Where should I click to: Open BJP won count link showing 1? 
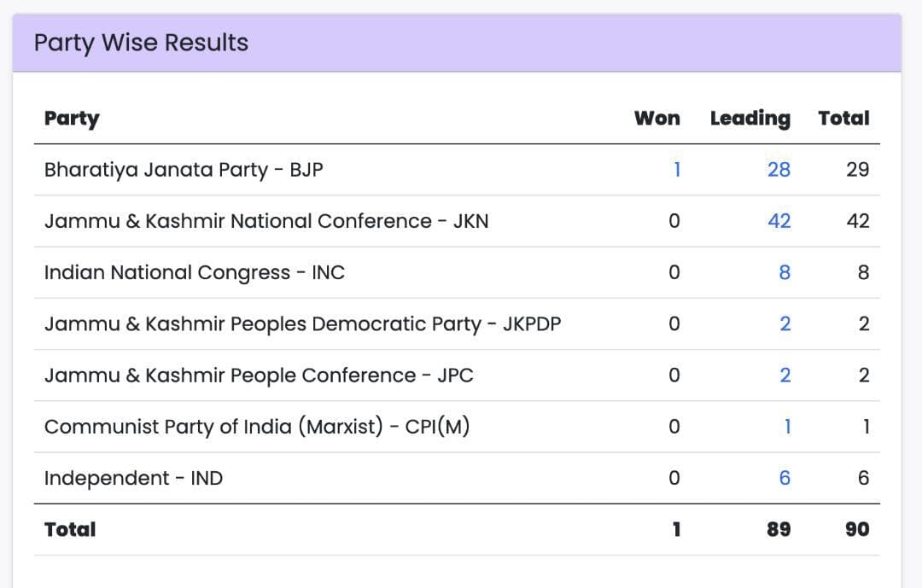(x=677, y=169)
